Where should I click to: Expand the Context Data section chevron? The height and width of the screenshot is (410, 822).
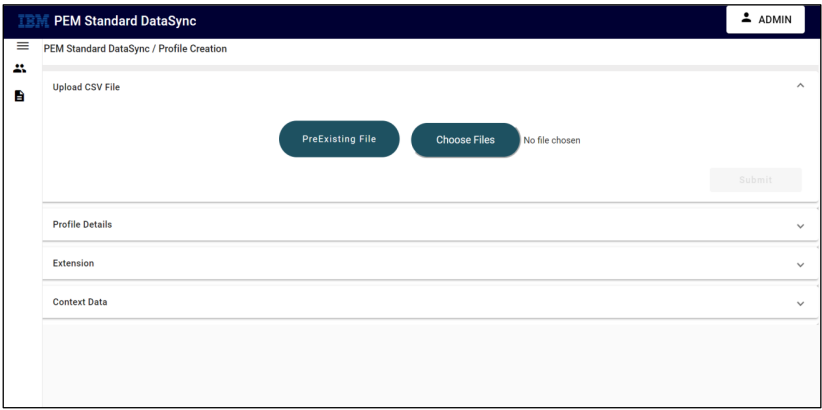(800, 304)
